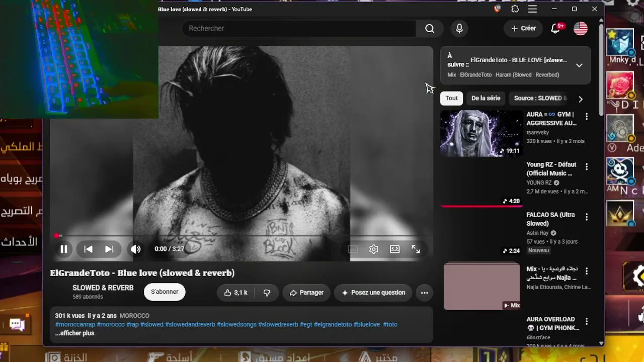Viewport: 644px width, 362px height.
Task: Subscribe with S'abonner button
Action: 165,292
